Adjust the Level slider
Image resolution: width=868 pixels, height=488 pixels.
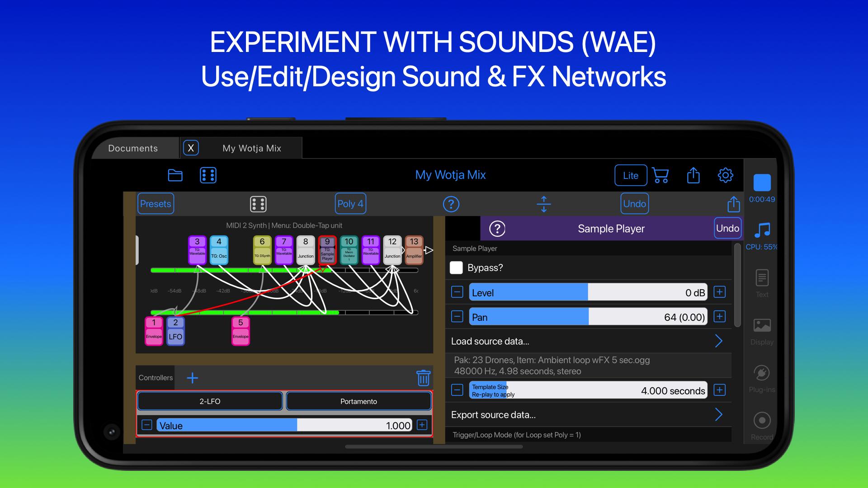[x=588, y=292]
